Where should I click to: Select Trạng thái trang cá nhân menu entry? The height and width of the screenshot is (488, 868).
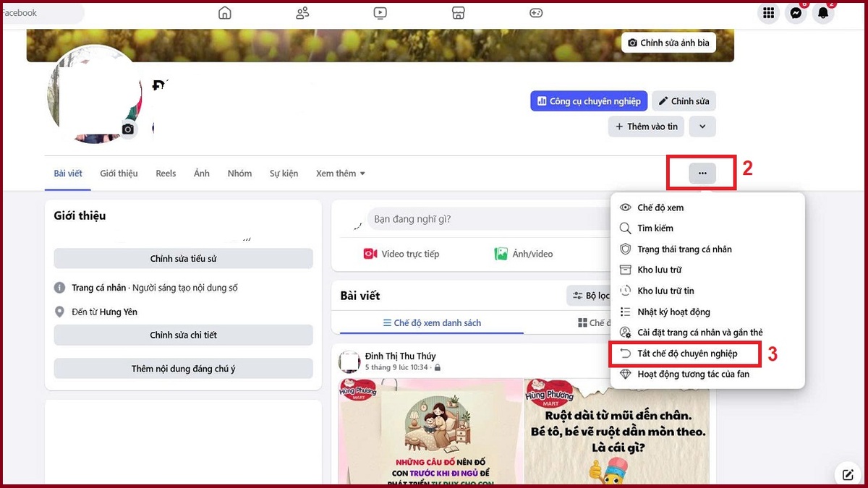click(x=707, y=249)
